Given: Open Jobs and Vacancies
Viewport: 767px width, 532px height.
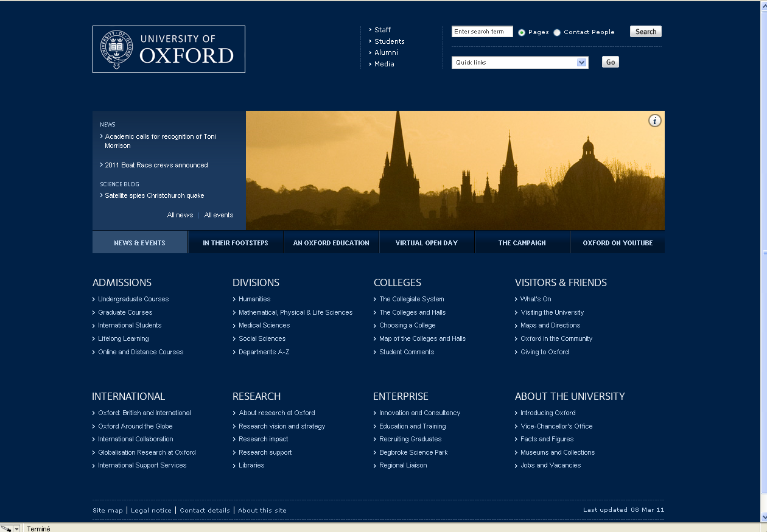Looking at the screenshot, I should 551,465.
